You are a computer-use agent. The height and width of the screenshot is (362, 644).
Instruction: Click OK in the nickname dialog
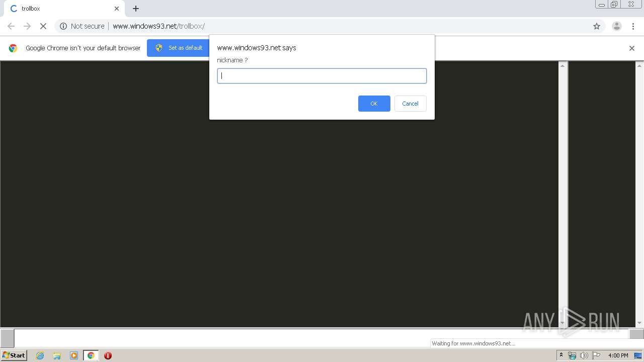click(374, 104)
